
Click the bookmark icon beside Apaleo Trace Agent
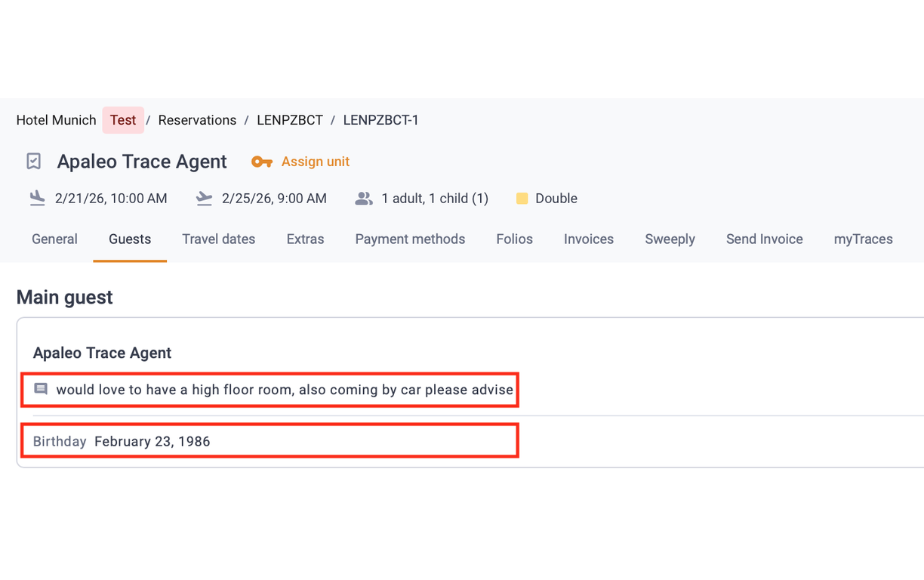tap(33, 161)
